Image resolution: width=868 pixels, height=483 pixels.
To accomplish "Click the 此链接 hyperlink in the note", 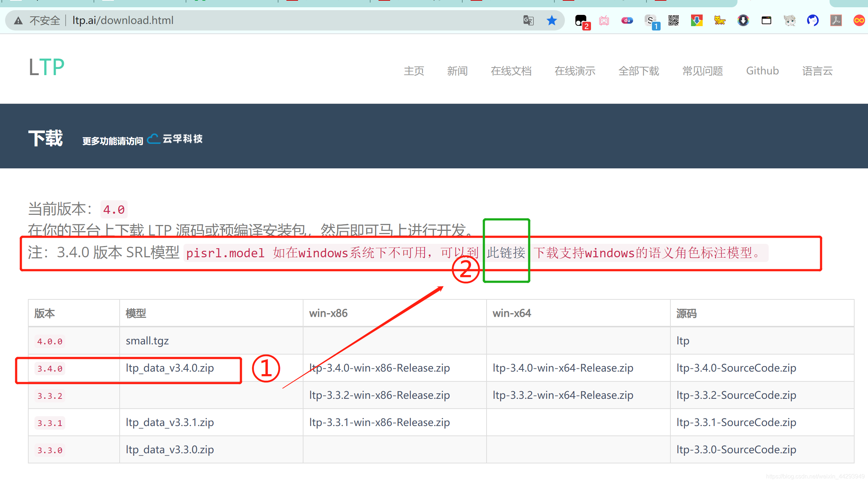I will point(506,253).
